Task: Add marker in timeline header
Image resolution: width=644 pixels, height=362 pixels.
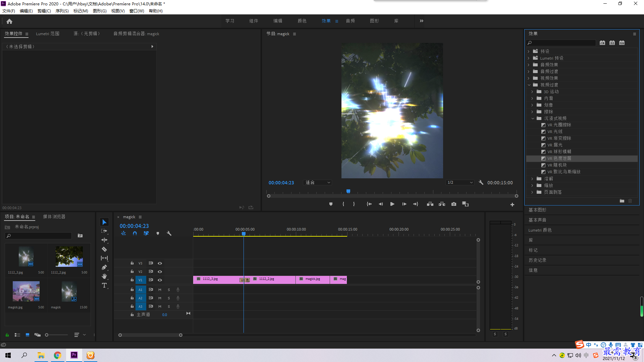Action: (x=158, y=233)
